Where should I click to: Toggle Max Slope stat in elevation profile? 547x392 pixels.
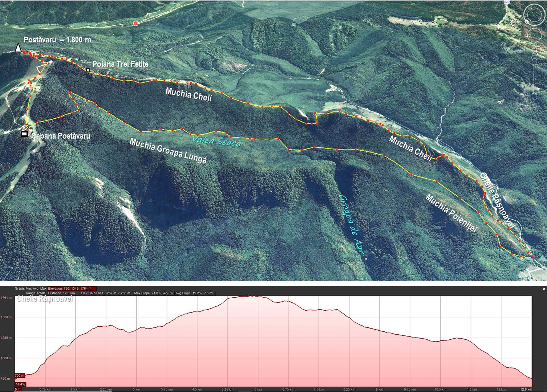153,293
